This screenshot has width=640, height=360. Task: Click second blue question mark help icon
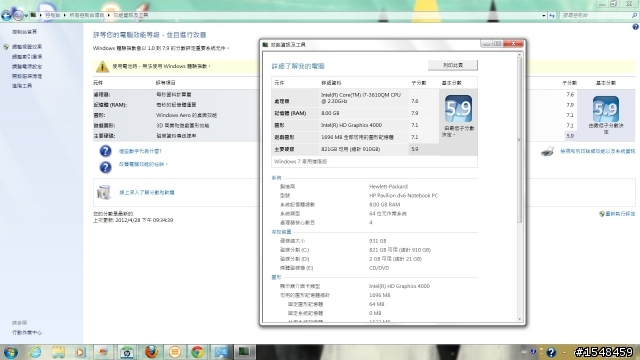[105, 167]
